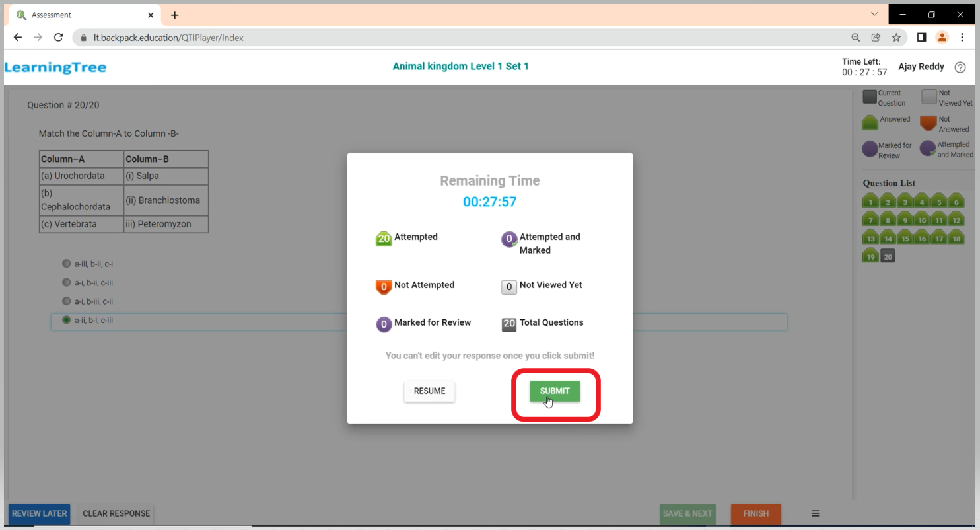Go to question 1 in Question List
Screen dimensions: 980x530
click(870, 202)
